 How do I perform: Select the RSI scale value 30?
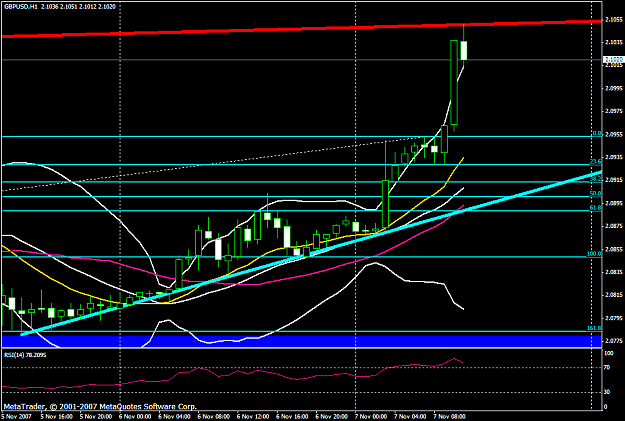(x=607, y=392)
